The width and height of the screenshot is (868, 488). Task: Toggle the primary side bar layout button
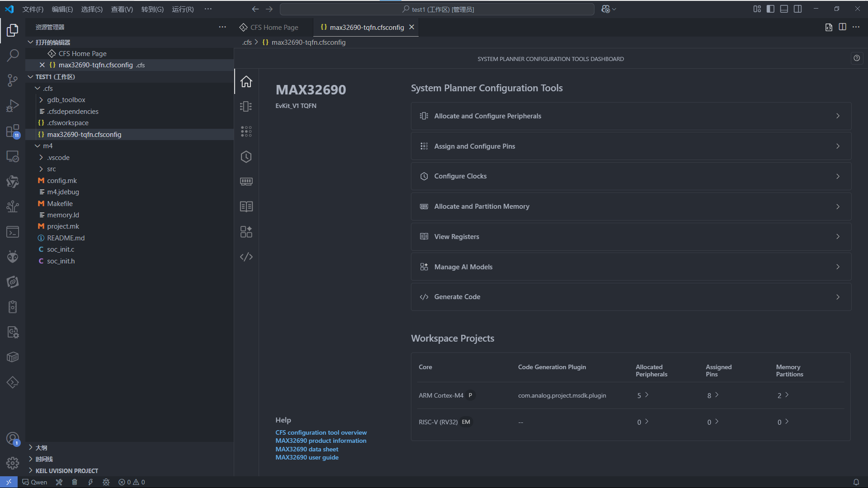click(x=771, y=9)
